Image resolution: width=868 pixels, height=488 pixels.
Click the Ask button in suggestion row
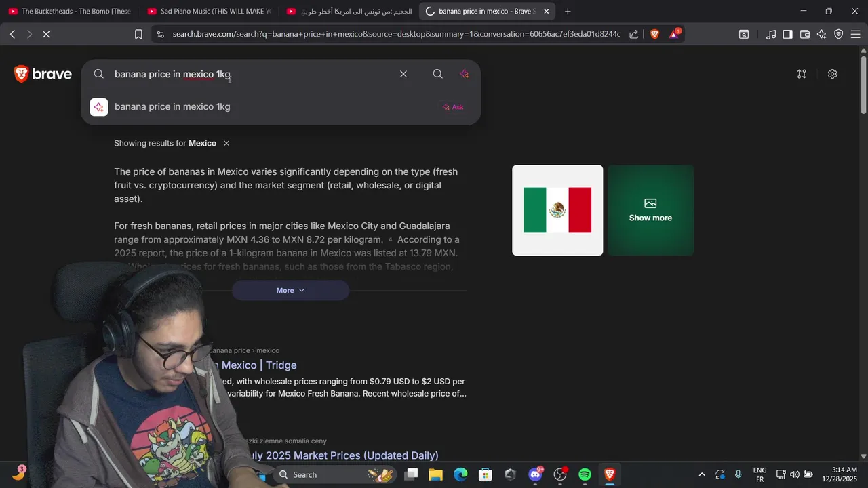pos(453,107)
